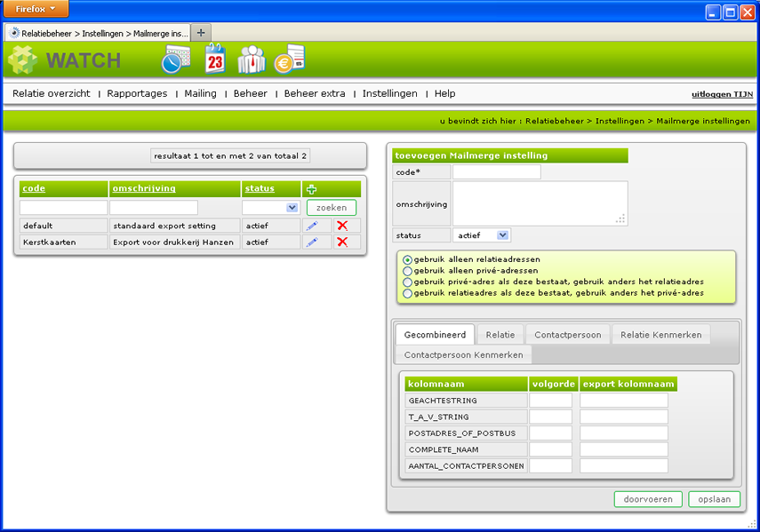Viewport: 760px width, 532px height.
Task: Sort list by omschrijving column header
Action: pos(144,188)
